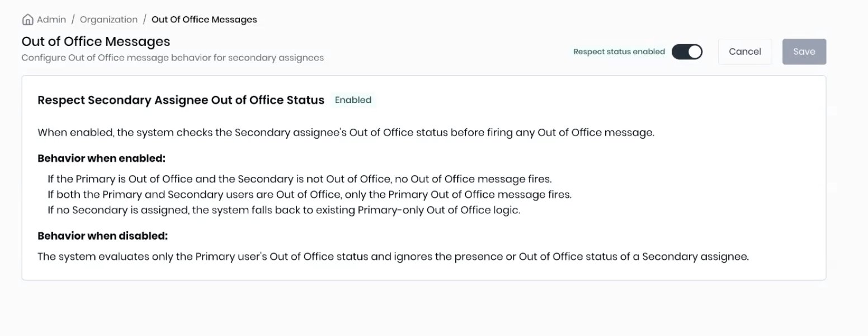The width and height of the screenshot is (868, 336).
Task: Click the home icon in the breadcrumb
Action: [x=27, y=18]
